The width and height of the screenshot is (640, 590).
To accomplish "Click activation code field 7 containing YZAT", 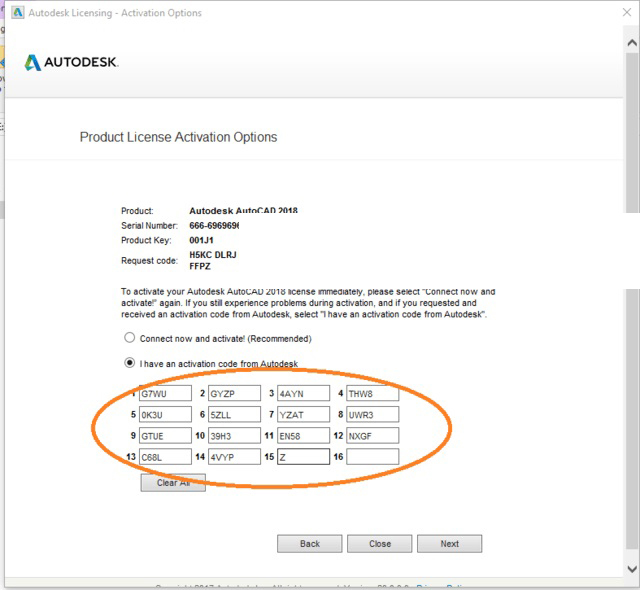I will pyautogui.click(x=303, y=415).
